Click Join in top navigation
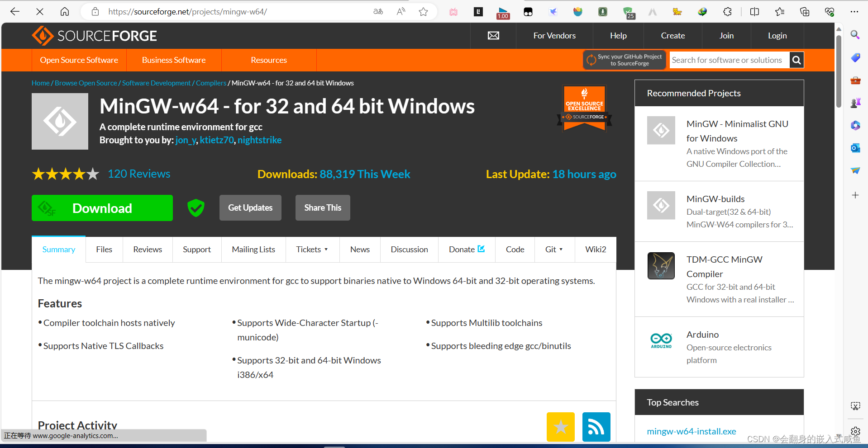The image size is (868, 448). 726,36
